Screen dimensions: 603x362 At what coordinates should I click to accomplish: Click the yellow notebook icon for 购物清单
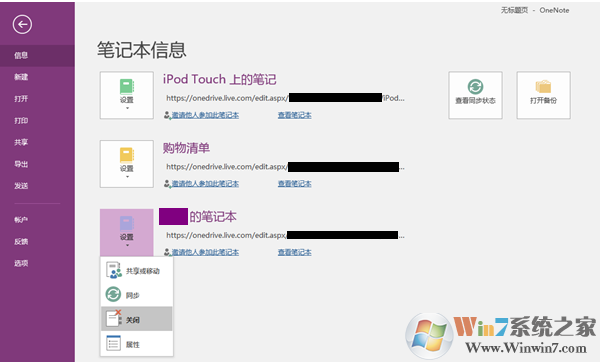tap(127, 155)
